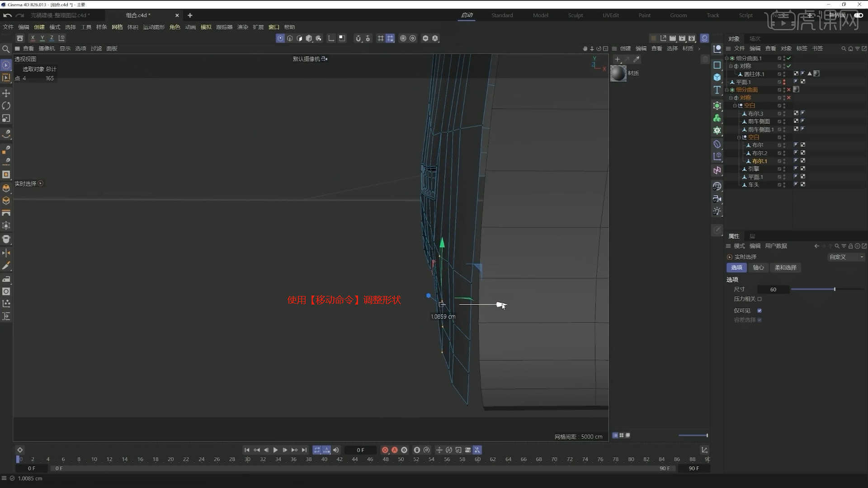The width and height of the screenshot is (868, 488).
Task: Select 引擎 object in tree
Action: point(754,169)
